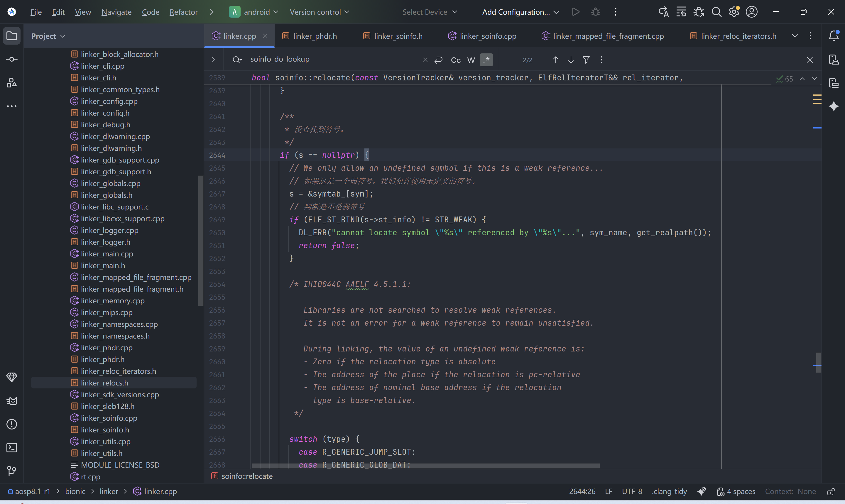Open the Notifications bell icon
The height and width of the screenshot is (504, 845).
point(834,36)
